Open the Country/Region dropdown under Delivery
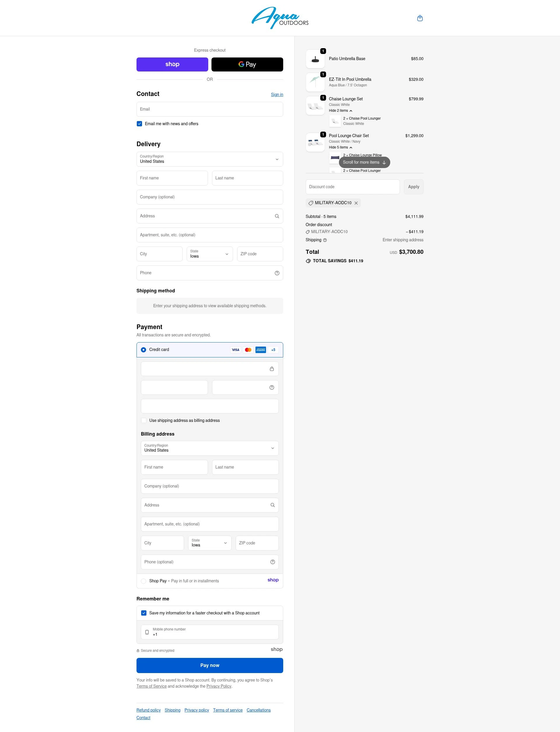The image size is (560, 732). tap(209, 159)
